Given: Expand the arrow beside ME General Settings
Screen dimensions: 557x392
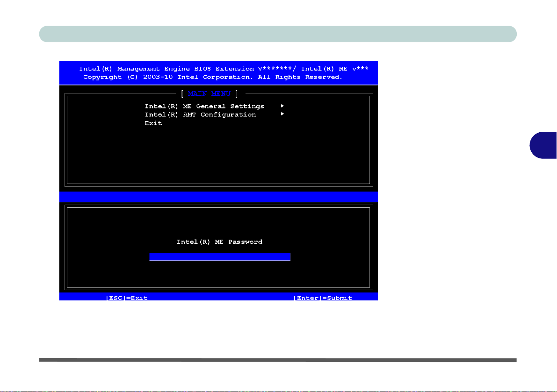Looking at the screenshot, I should tap(282, 106).
